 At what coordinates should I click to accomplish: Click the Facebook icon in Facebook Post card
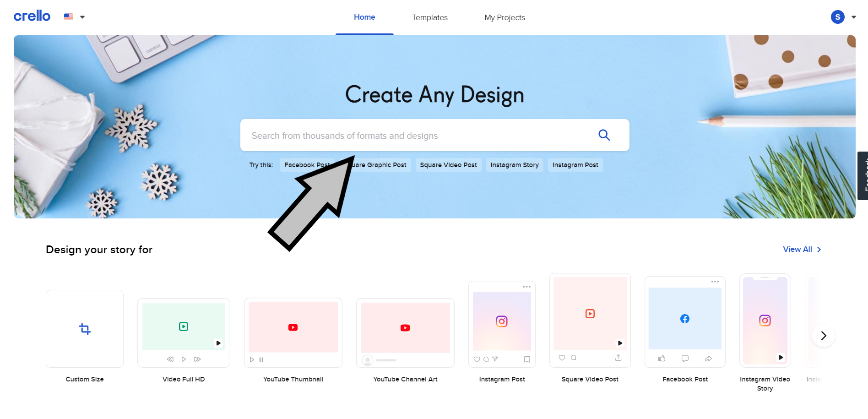(685, 319)
